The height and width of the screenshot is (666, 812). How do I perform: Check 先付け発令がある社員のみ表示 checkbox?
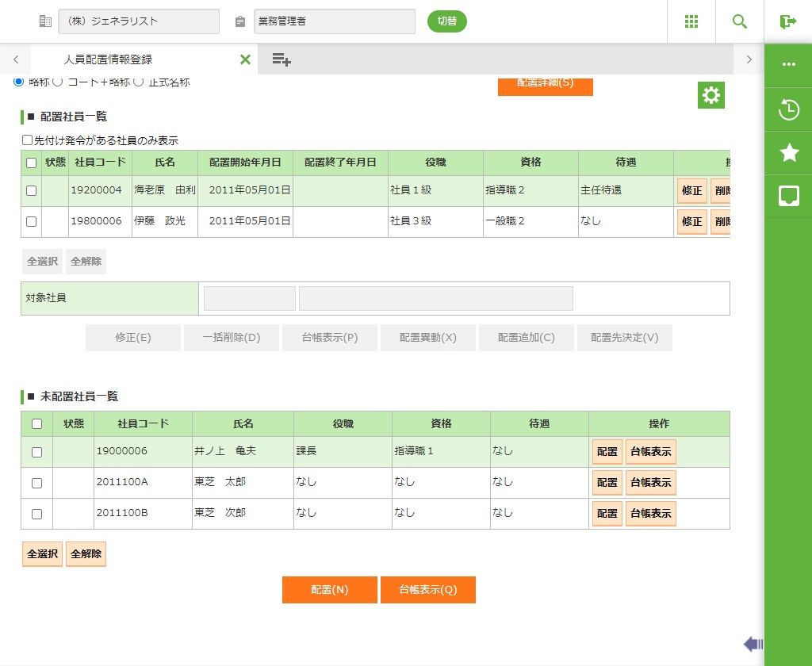pyautogui.click(x=28, y=140)
